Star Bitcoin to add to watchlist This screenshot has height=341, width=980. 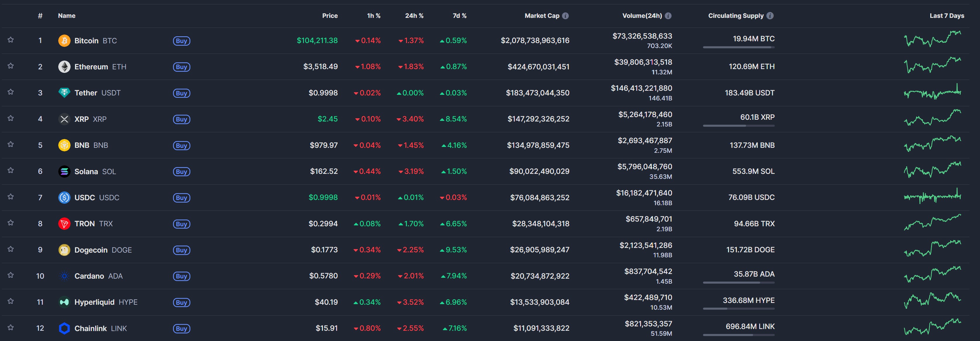(11, 40)
